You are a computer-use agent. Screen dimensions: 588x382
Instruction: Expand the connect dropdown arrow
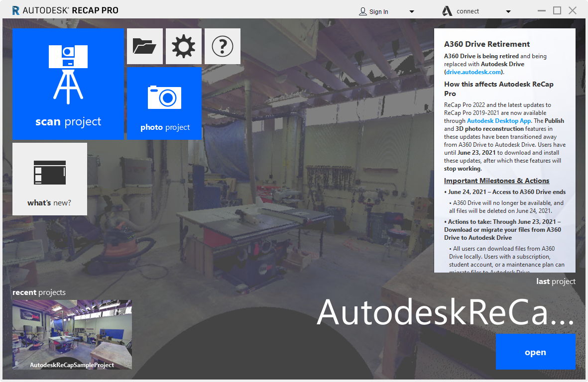tap(508, 11)
